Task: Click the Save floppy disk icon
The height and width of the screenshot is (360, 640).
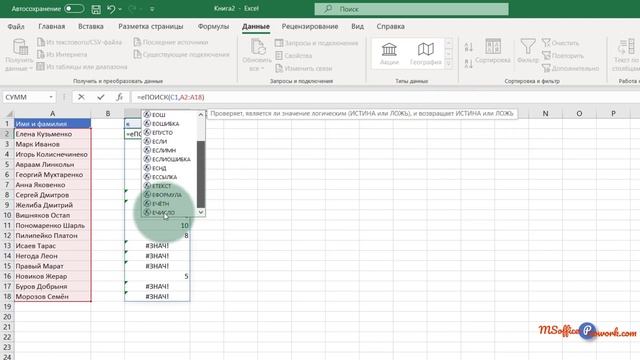Action: point(96,9)
